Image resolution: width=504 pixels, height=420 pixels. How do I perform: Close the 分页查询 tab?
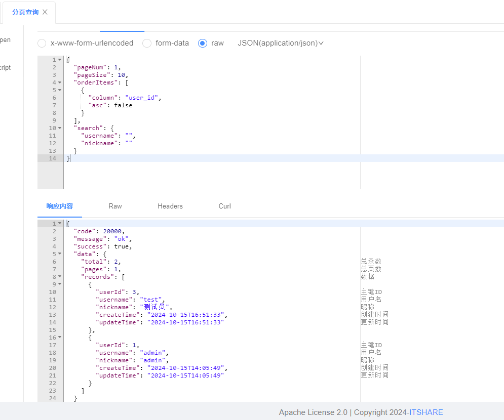coord(45,12)
